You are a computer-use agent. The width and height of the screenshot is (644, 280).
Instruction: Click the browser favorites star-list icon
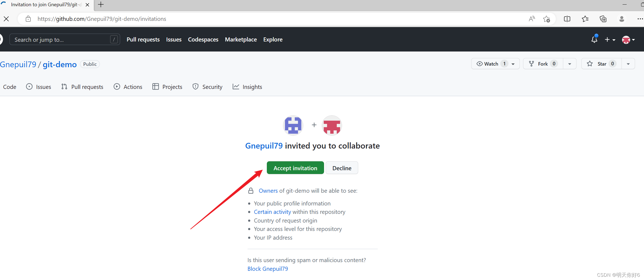[585, 19]
